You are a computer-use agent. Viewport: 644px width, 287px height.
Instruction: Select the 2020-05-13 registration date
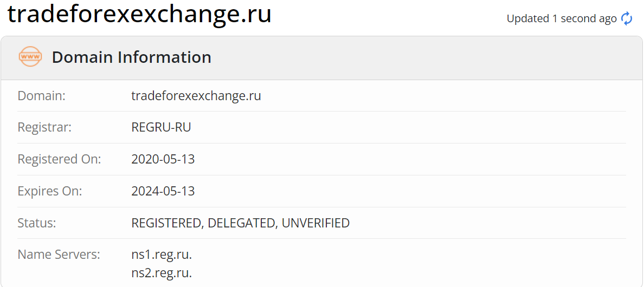(x=163, y=159)
